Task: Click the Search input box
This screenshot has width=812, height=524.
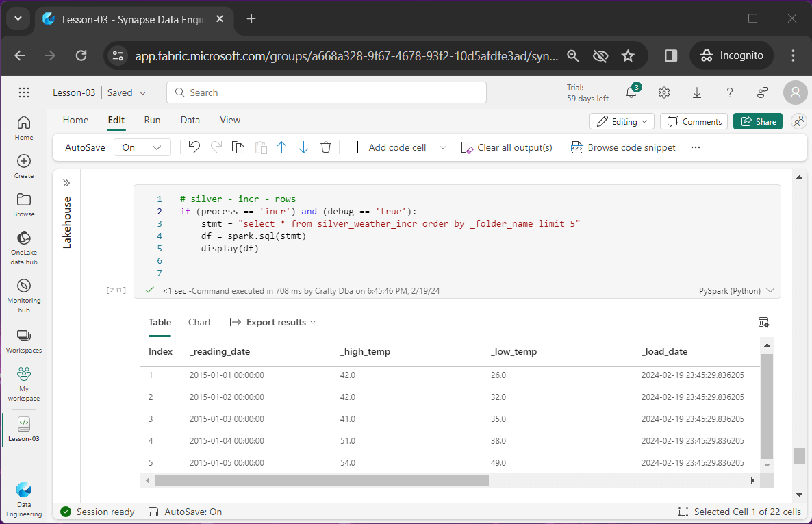Action: (x=326, y=92)
